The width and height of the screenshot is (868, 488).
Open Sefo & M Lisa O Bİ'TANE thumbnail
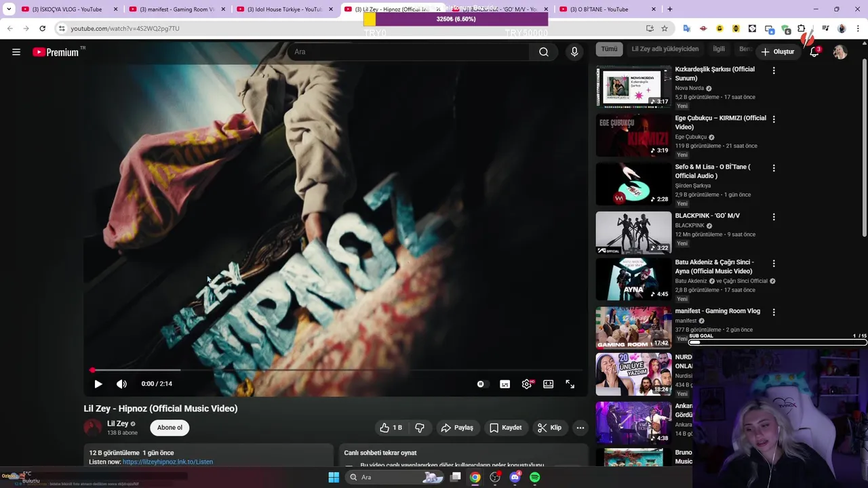633,184
